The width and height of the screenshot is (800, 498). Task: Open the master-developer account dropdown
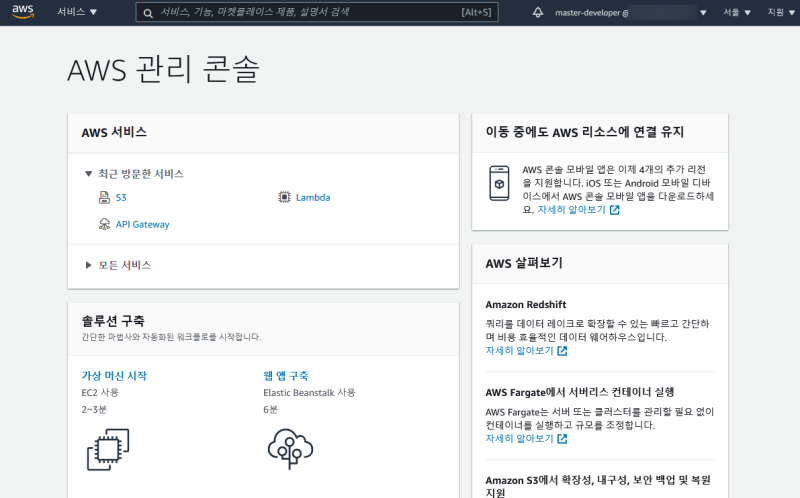pyautogui.click(x=630, y=12)
